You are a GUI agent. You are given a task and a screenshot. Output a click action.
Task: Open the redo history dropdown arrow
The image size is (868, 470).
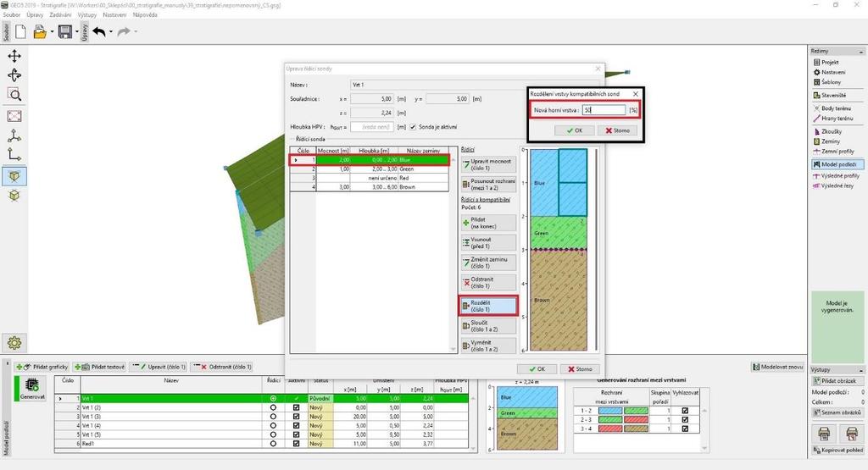[x=135, y=32]
